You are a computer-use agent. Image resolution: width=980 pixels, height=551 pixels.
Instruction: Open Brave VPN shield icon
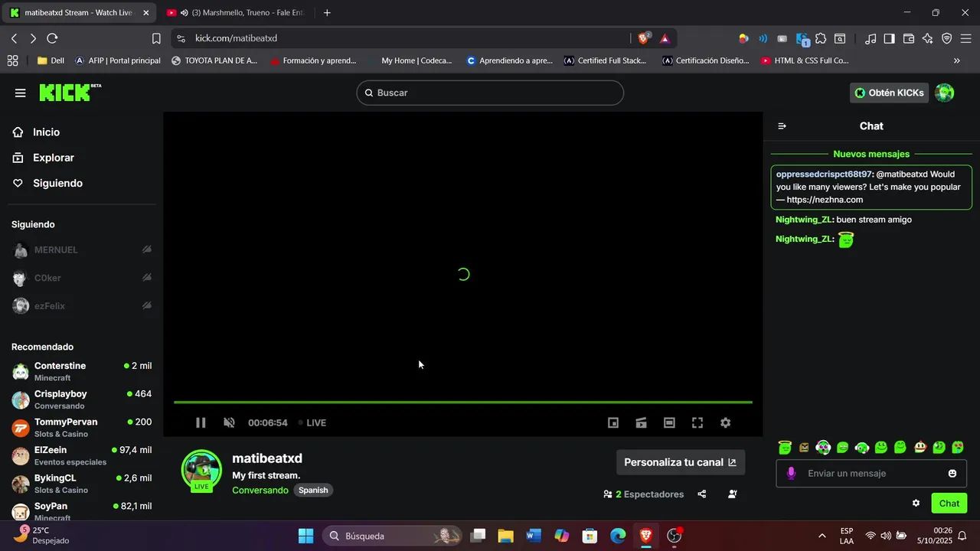[x=947, y=38]
